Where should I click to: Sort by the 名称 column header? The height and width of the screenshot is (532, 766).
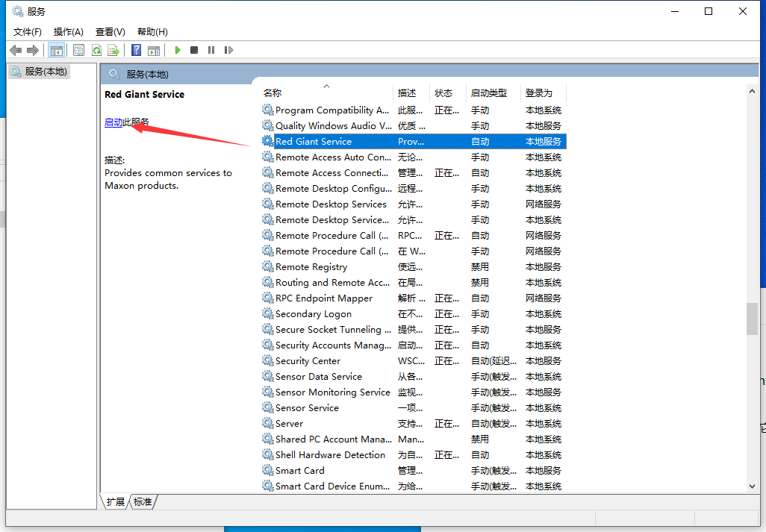(x=326, y=93)
